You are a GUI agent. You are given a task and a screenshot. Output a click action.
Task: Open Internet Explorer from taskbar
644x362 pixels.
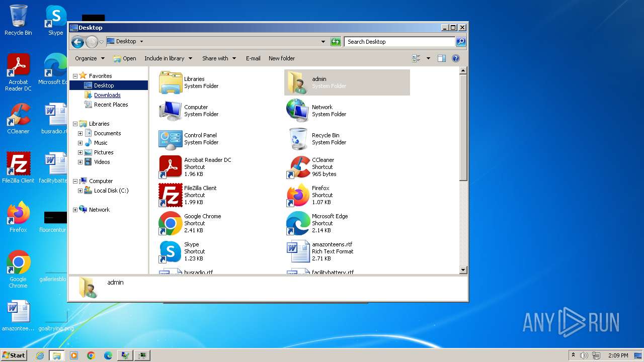[x=40, y=355]
